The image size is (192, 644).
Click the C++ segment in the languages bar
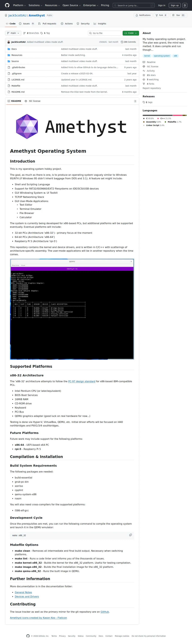[x=177, y=115]
